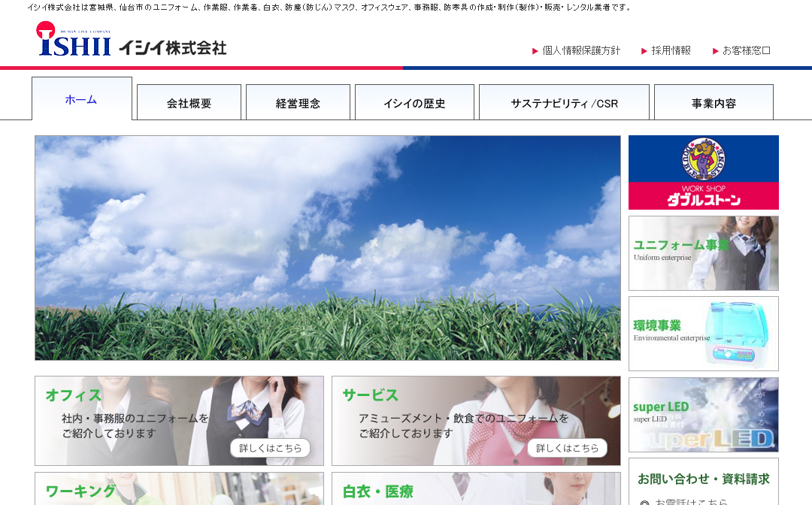Open the 事業内容 tab

[x=714, y=101]
